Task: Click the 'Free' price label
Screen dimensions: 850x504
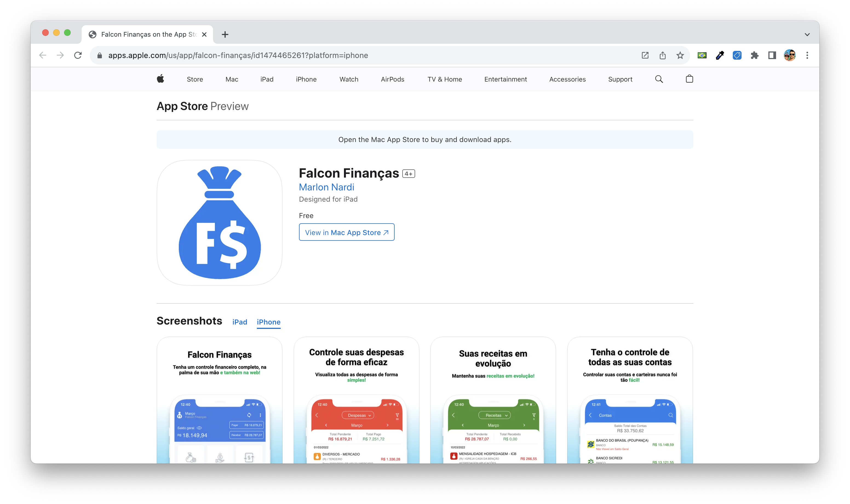Action: 306,216
